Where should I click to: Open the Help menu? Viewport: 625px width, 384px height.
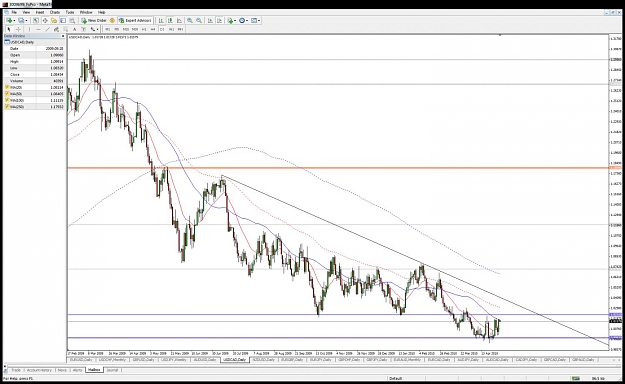(102, 12)
